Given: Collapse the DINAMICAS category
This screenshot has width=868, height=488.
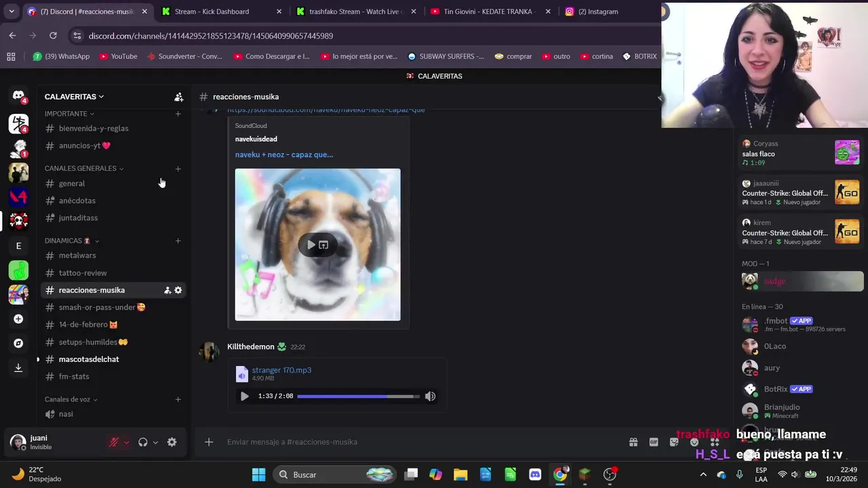Looking at the screenshot, I should [72, 241].
